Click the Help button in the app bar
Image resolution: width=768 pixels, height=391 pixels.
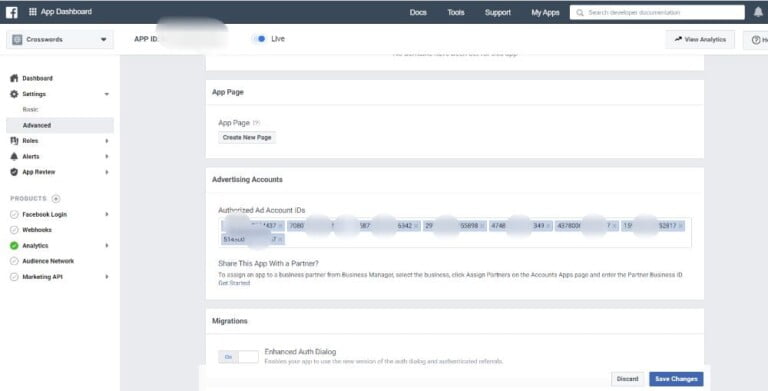(x=756, y=40)
